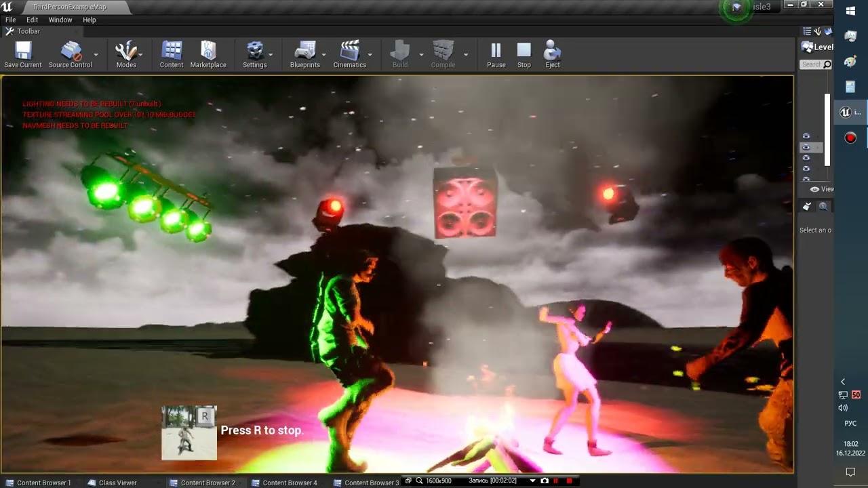This screenshot has width=868, height=488.
Task: Pause the play-in-editor simulation
Action: 496,54
